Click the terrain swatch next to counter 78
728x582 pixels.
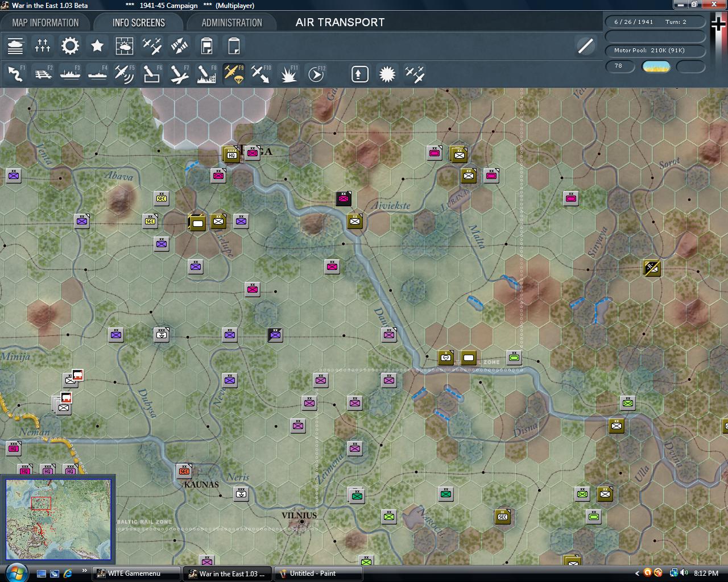[657, 66]
